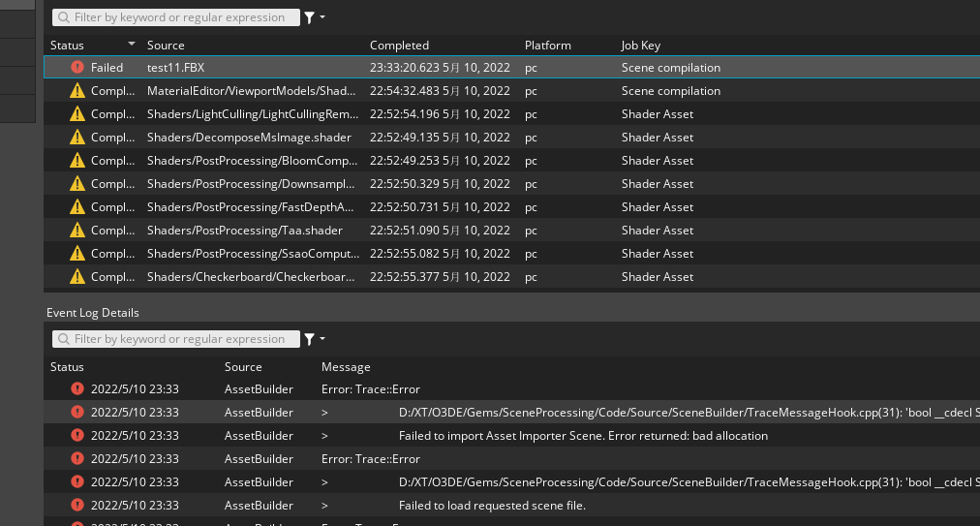Click search magnifier in jobs filter box
The height and width of the screenshot is (526, 980).
(x=64, y=17)
